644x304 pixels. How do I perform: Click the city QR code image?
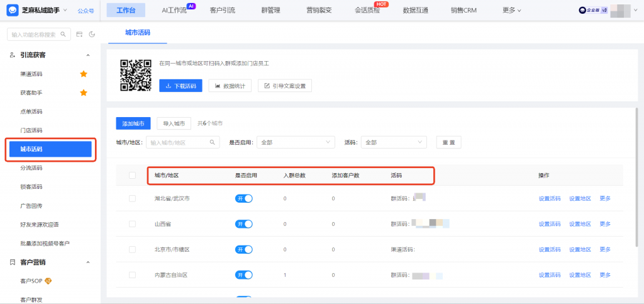[x=136, y=76]
